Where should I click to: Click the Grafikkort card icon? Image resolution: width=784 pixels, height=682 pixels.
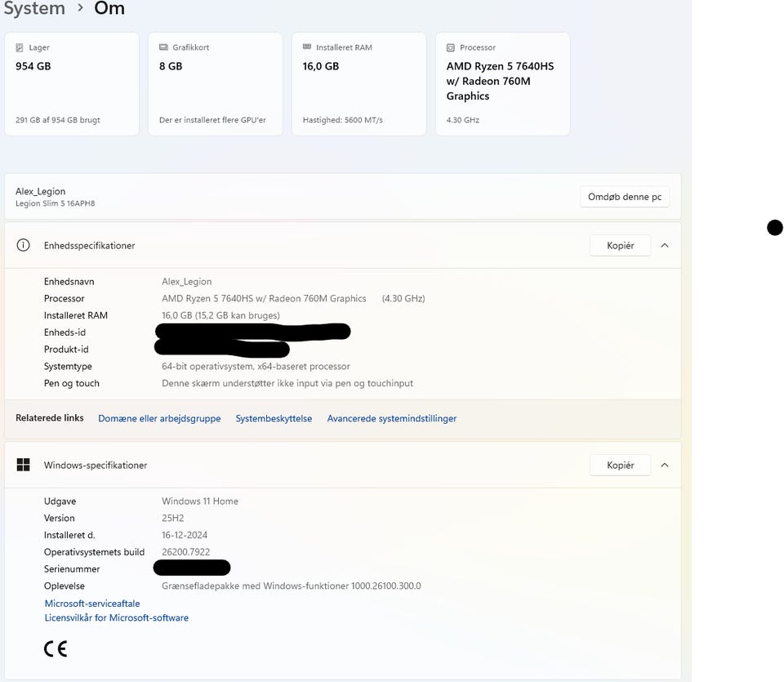click(163, 47)
